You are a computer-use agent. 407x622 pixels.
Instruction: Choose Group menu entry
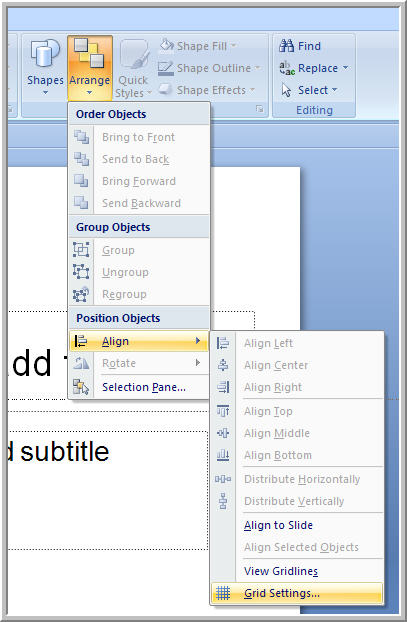(139, 250)
